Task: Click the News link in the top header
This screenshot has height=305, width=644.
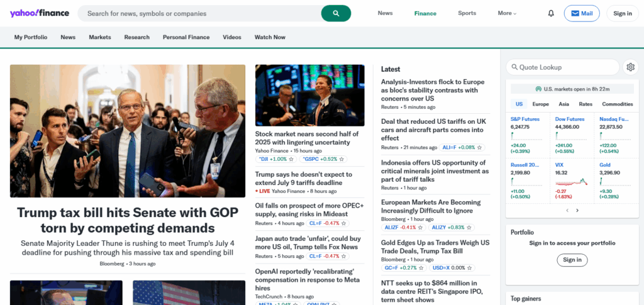Action: [x=386, y=13]
